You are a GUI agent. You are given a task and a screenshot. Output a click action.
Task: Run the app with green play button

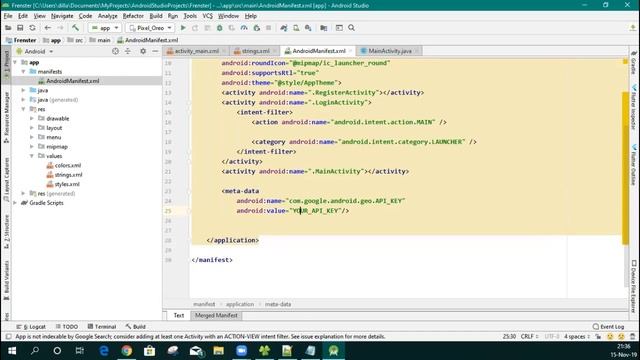coord(183,28)
